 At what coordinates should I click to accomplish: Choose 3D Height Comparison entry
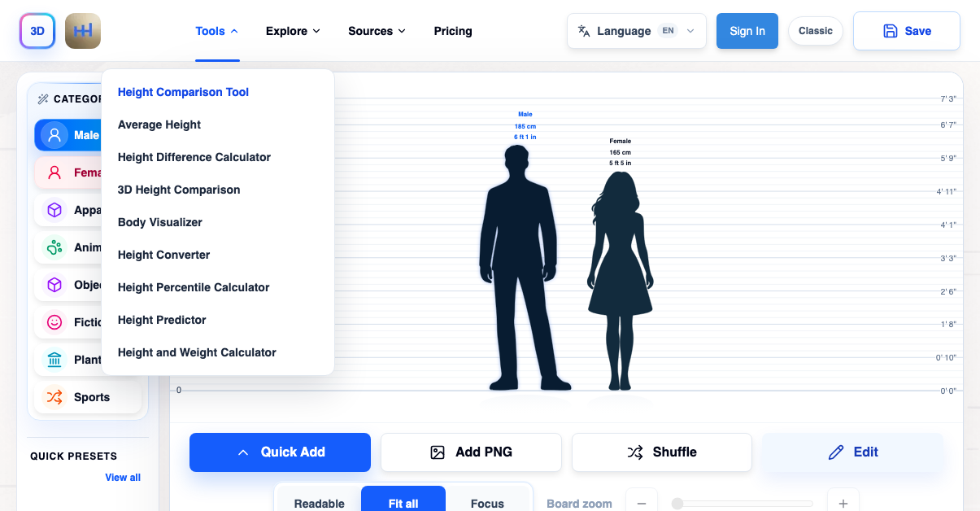(x=179, y=190)
